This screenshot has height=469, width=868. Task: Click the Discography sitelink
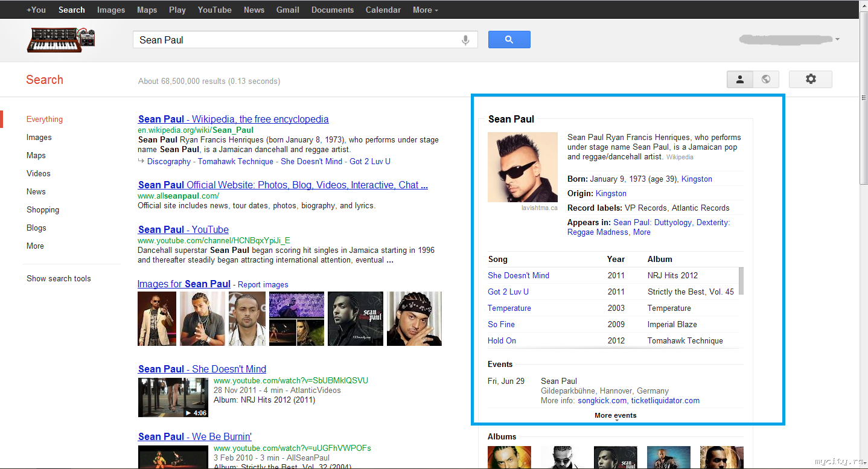click(169, 161)
